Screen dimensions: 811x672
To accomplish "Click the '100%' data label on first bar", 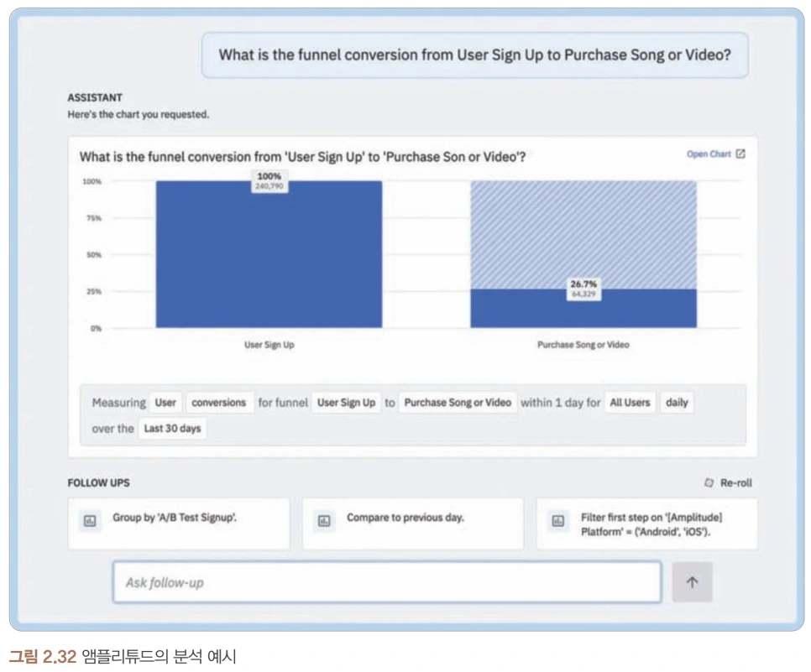I will point(269,181).
